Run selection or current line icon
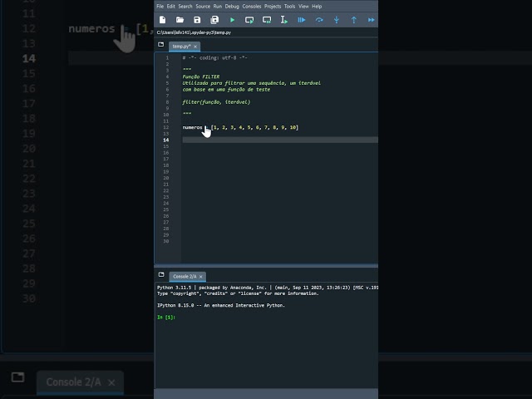The width and height of the screenshot is (532, 399). (x=284, y=20)
